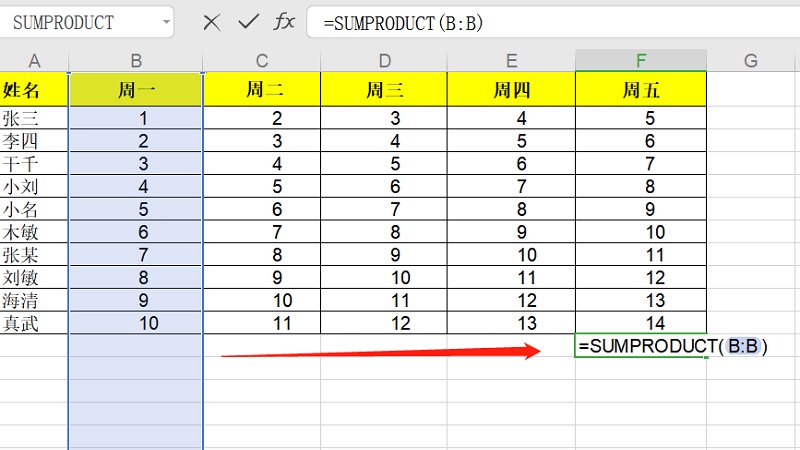Confirm the formula with checkmark icon
This screenshot has width=800, height=450.
tap(248, 22)
